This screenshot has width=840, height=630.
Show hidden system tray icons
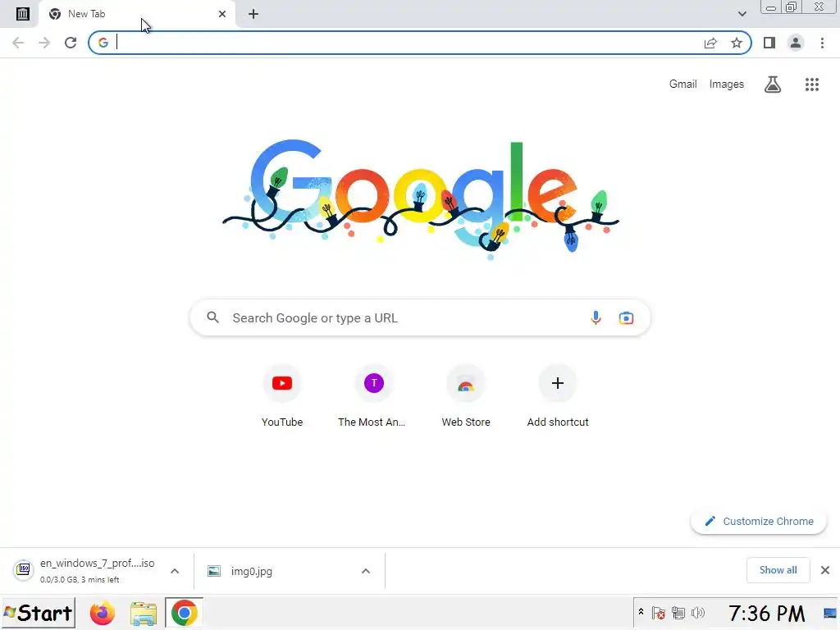(641, 612)
